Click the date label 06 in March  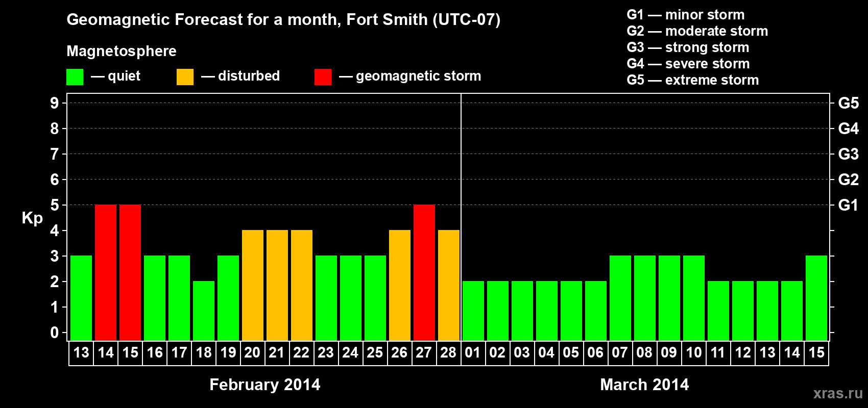595,353
